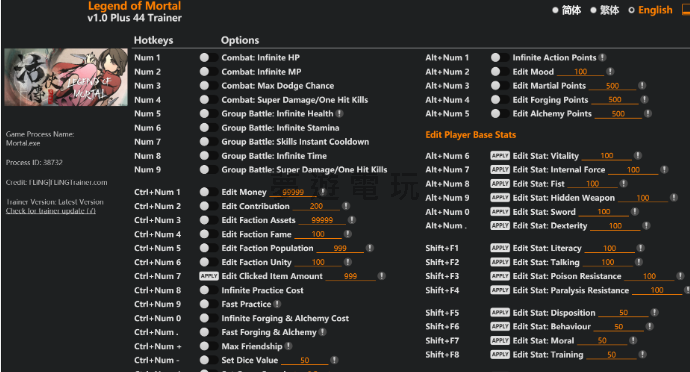Enable Edit Money toggle
The height and width of the screenshot is (372, 690).
pyautogui.click(x=208, y=192)
